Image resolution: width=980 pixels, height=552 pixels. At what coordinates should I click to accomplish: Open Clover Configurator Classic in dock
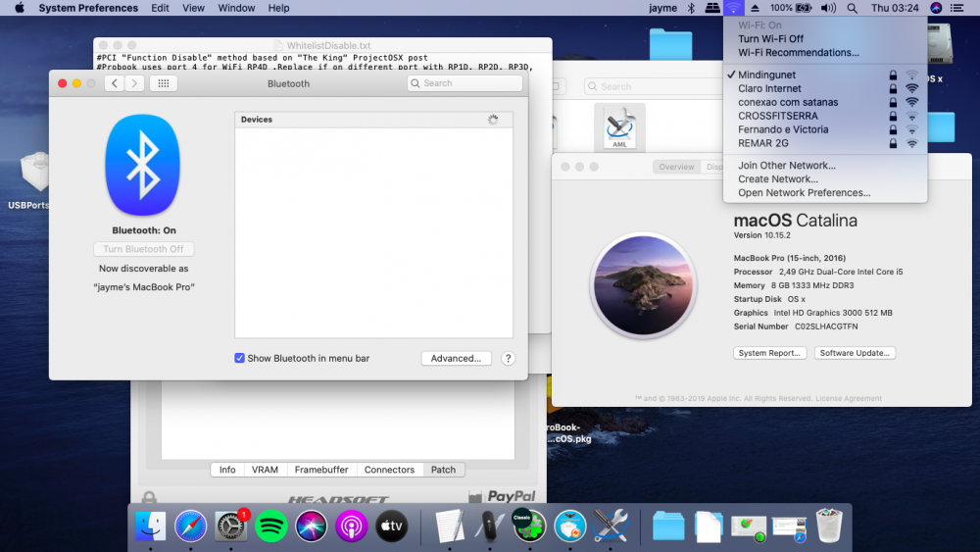[529, 527]
